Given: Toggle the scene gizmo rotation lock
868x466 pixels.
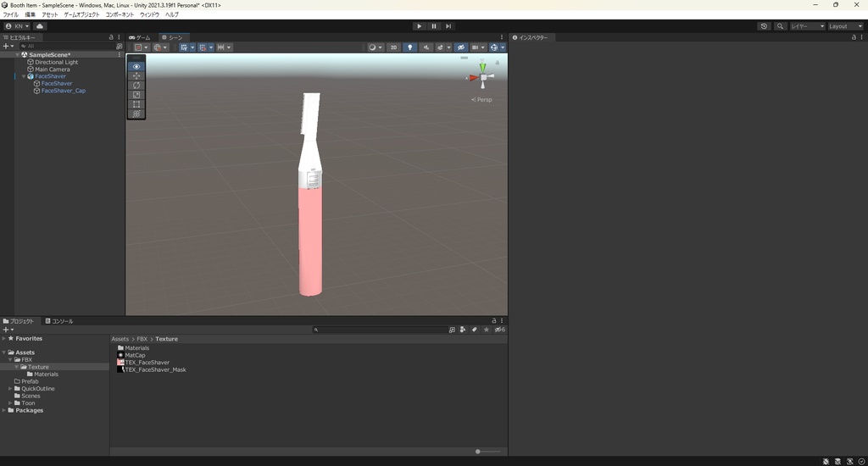Looking at the screenshot, I should [x=497, y=63].
